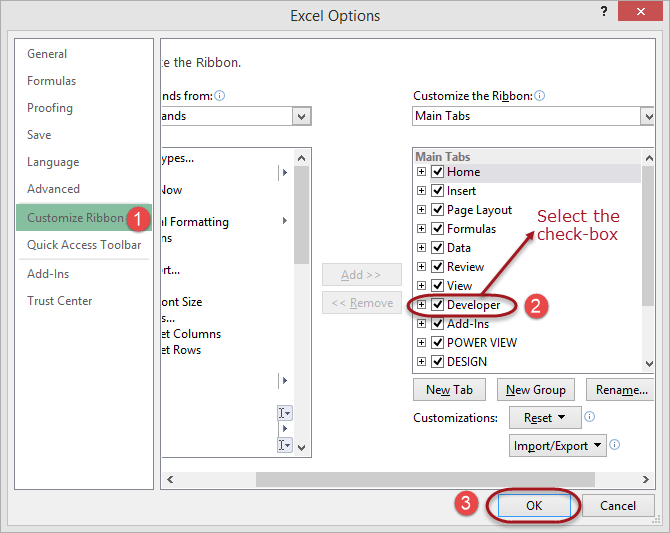Open the Trust Center section
Viewport: 670px width, 533px height.
60,301
